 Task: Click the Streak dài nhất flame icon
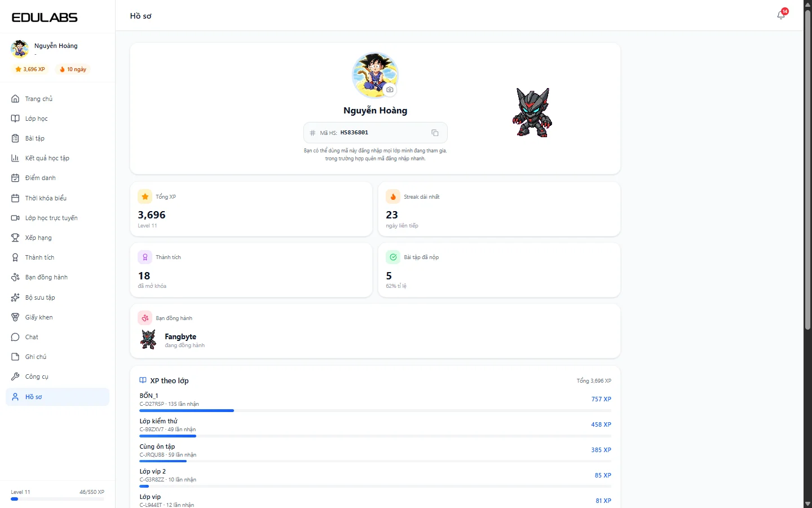pyautogui.click(x=393, y=196)
